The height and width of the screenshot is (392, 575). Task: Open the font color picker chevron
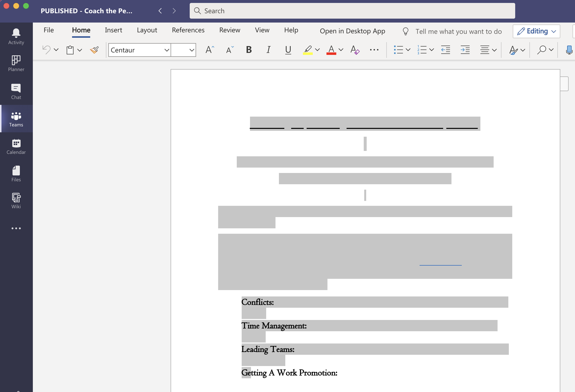tap(341, 50)
